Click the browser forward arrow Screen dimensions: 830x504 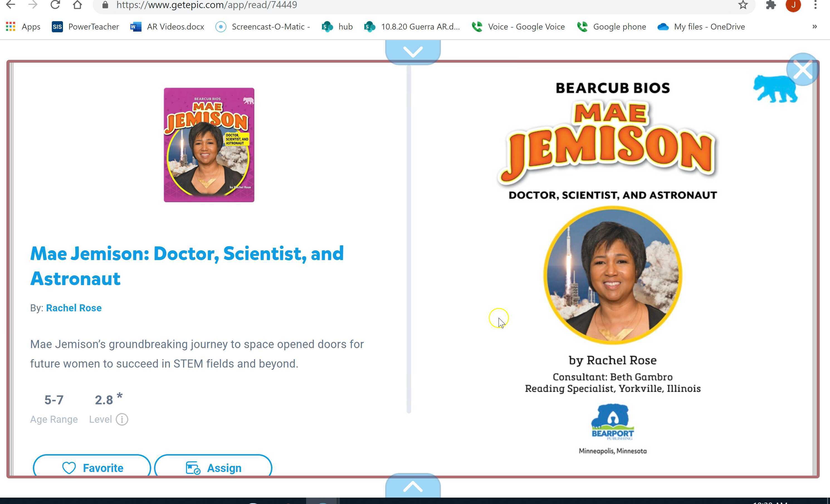tap(33, 5)
